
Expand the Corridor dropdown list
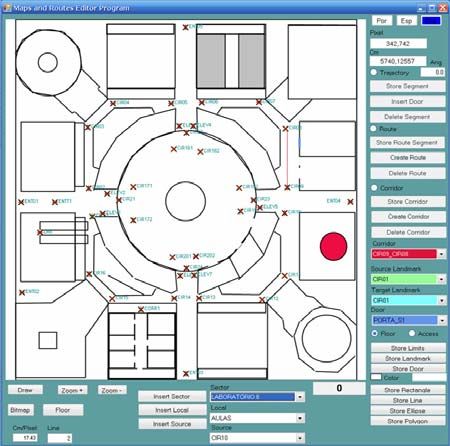pyautogui.click(x=441, y=254)
